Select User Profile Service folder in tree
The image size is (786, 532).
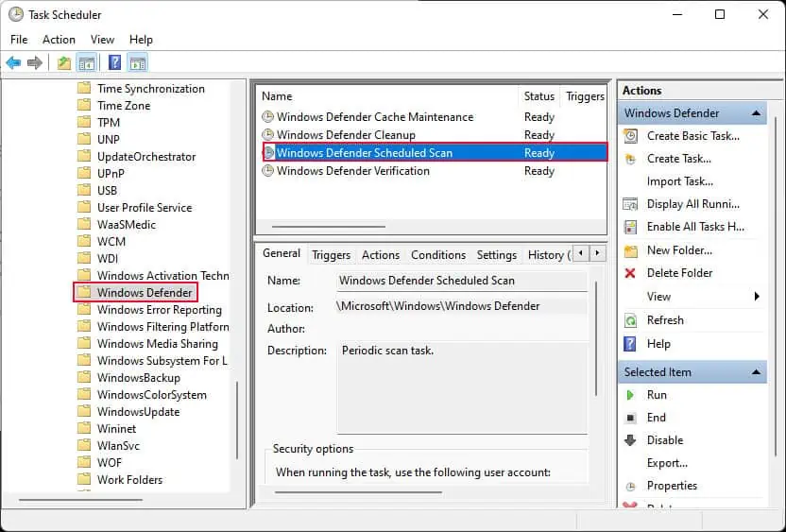[x=145, y=208]
